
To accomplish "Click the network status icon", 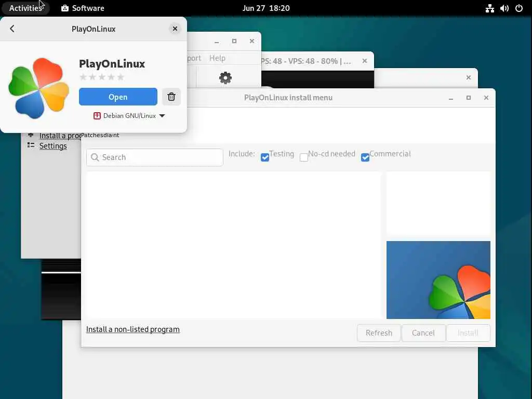I will coord(489,8).
